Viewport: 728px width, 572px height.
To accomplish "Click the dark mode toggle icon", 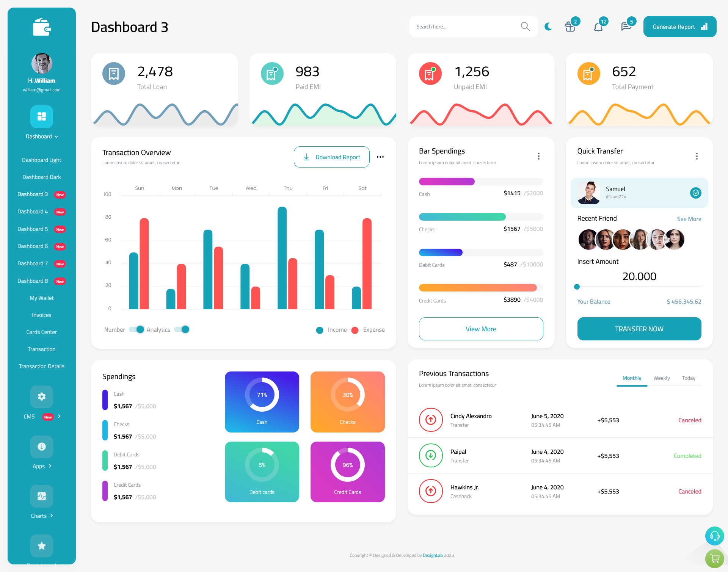I will coord(547,26).
